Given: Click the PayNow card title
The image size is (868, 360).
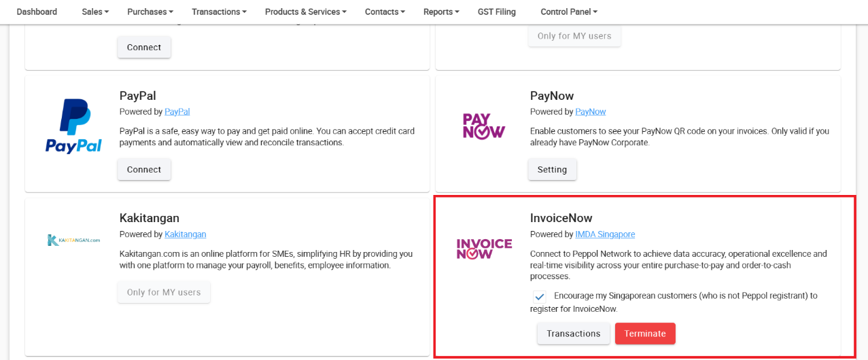Looking at the screenshot, I should point(552,96).
